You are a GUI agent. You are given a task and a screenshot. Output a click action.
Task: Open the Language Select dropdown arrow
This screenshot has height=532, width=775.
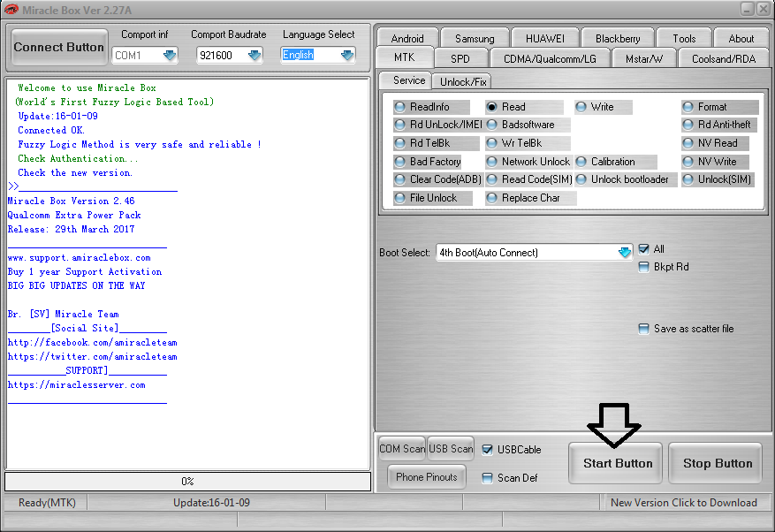tap(347, 55)
